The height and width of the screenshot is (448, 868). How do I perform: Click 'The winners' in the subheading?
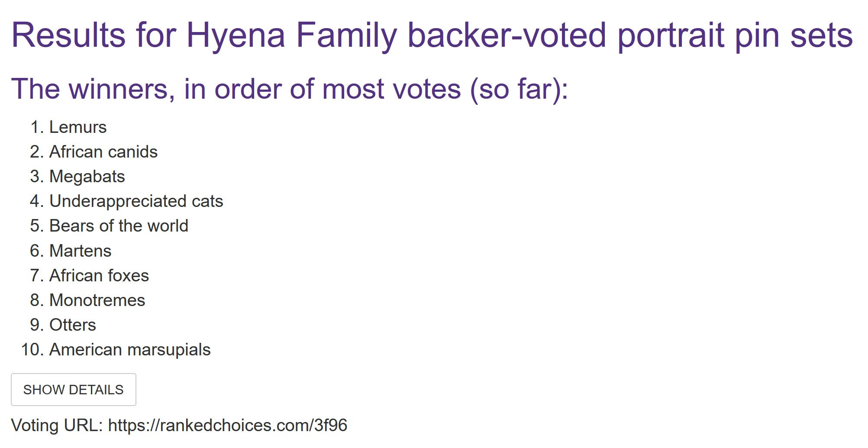point(90,89)
